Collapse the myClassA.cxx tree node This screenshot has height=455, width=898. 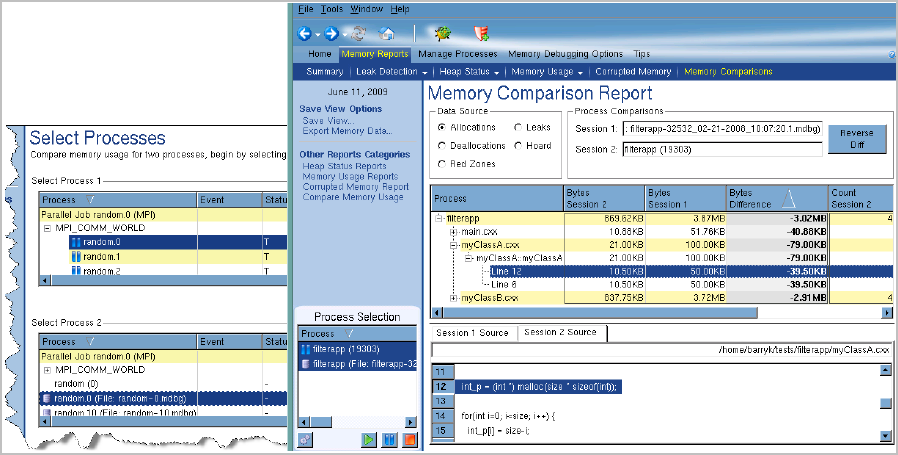[453, 245]
